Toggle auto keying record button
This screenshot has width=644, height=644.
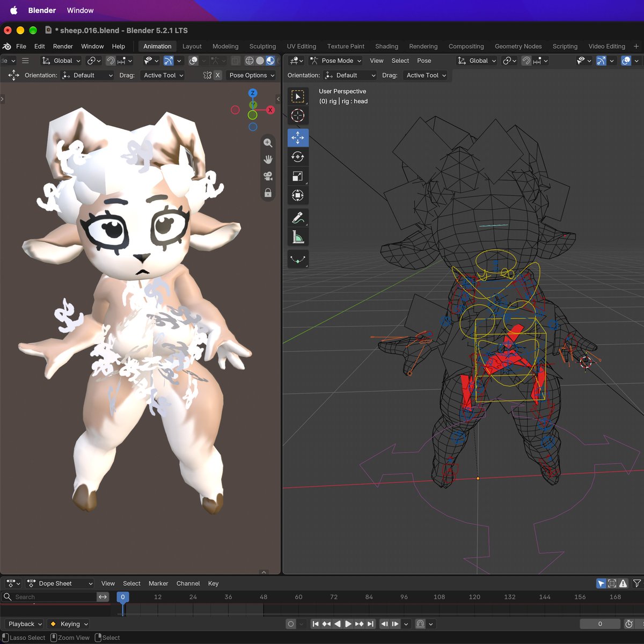point(290,624)
